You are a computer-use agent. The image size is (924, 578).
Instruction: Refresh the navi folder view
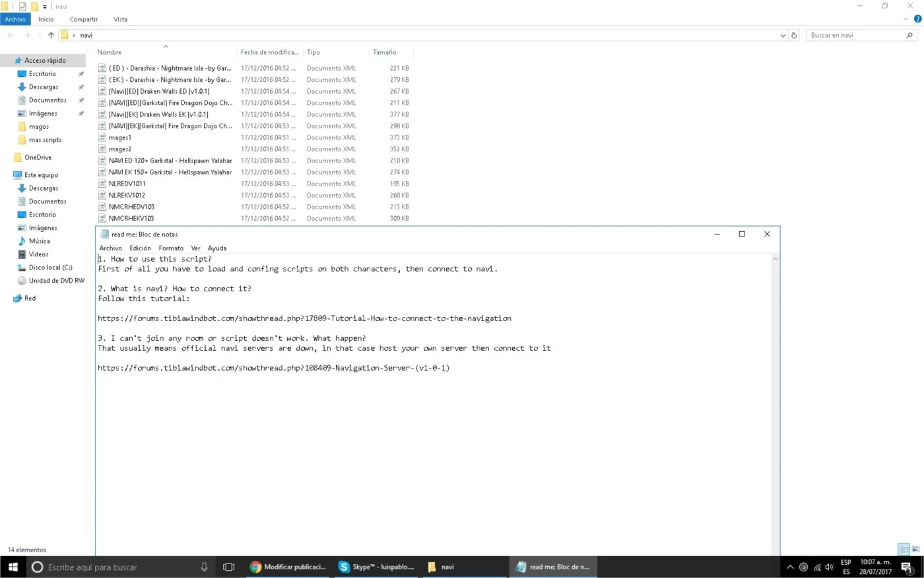tap(794, 35)
